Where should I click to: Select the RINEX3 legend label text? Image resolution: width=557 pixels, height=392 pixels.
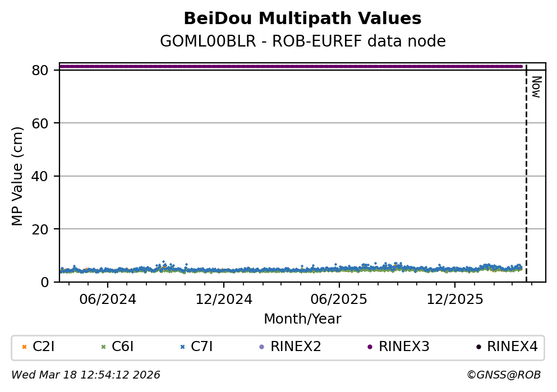pos(404,347)
